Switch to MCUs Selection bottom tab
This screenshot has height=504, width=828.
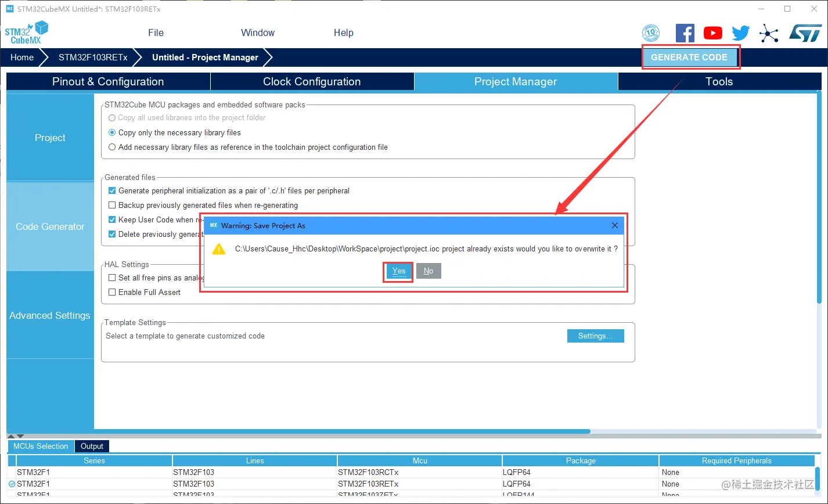pos(41,446)
